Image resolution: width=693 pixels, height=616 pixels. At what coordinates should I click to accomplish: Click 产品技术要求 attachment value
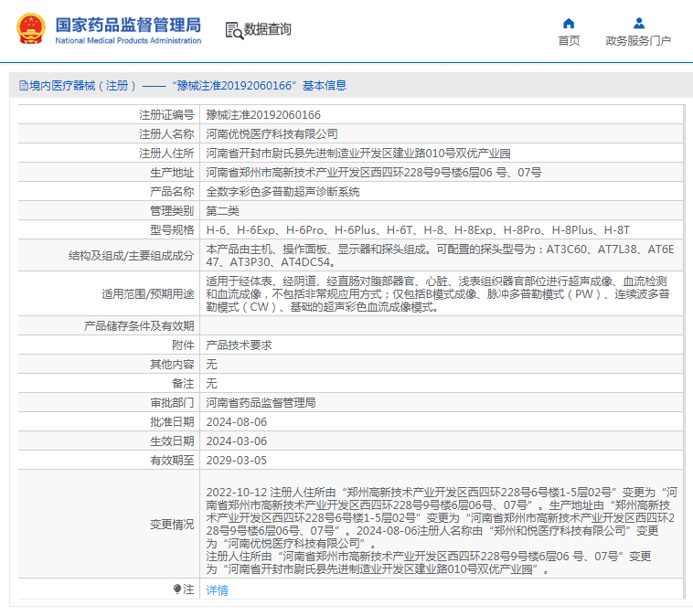coord(240,345)
